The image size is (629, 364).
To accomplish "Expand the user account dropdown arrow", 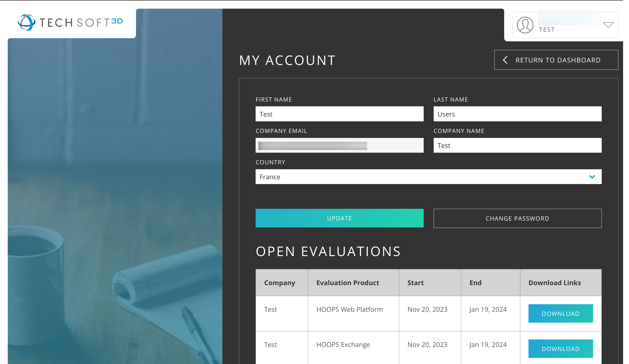I will 608,25.
